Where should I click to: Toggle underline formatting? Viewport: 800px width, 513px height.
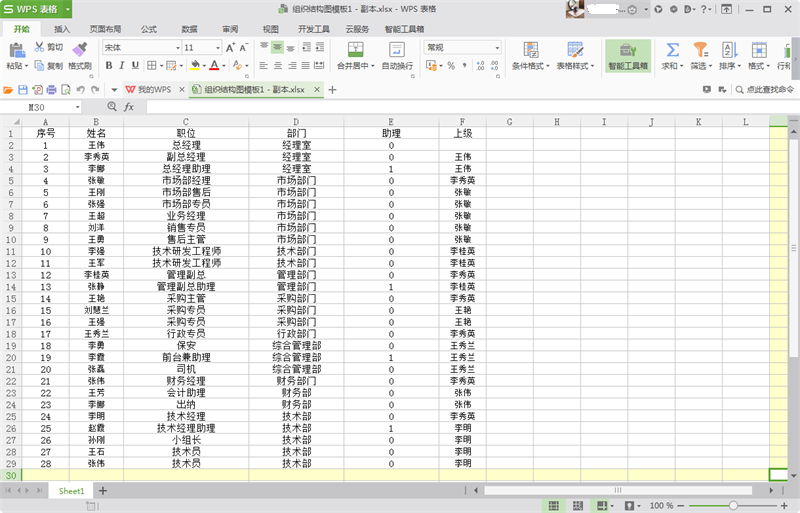[135, 65]
